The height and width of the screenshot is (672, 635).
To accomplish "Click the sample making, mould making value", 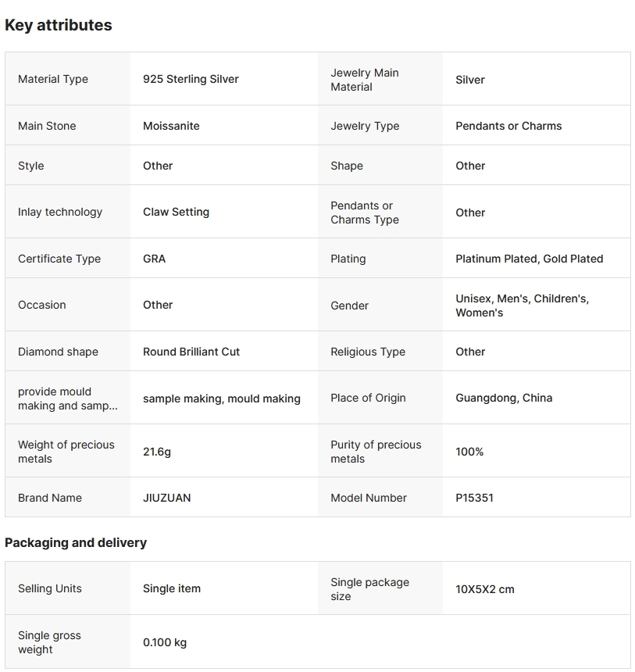I will tap(221, 399).
